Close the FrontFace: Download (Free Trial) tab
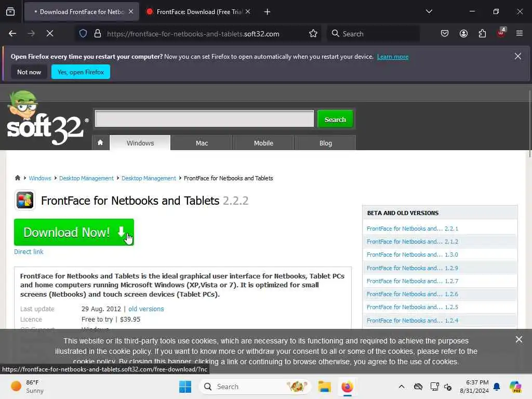Screen dimensions: 532x399 pyautogui.click(x=248, y=11)
